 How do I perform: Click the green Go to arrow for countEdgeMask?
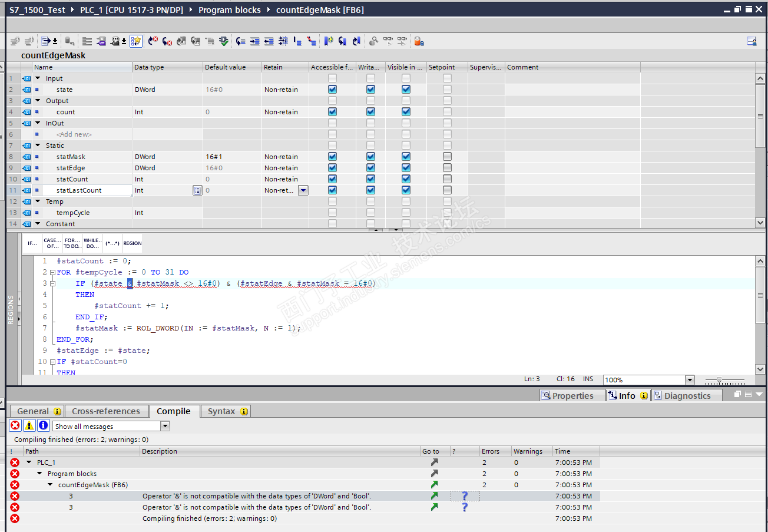(434, 485)
